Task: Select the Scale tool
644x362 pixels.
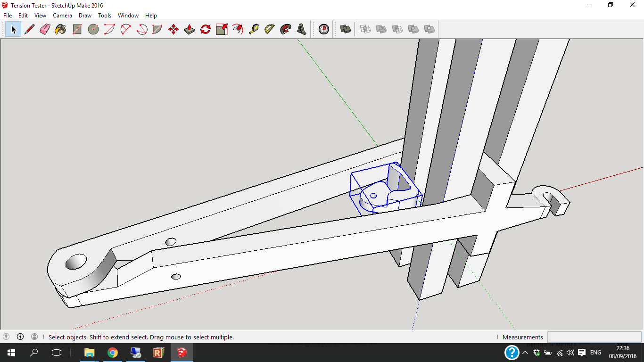Action: [x=222, y=29]
